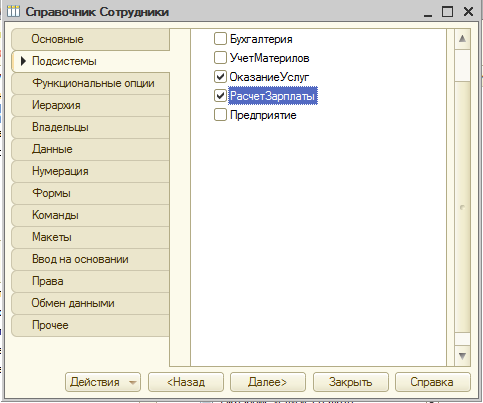The image size is (483, 403).
Task: Select the РасчетЗарплаты label text
Action: point(272,96)
